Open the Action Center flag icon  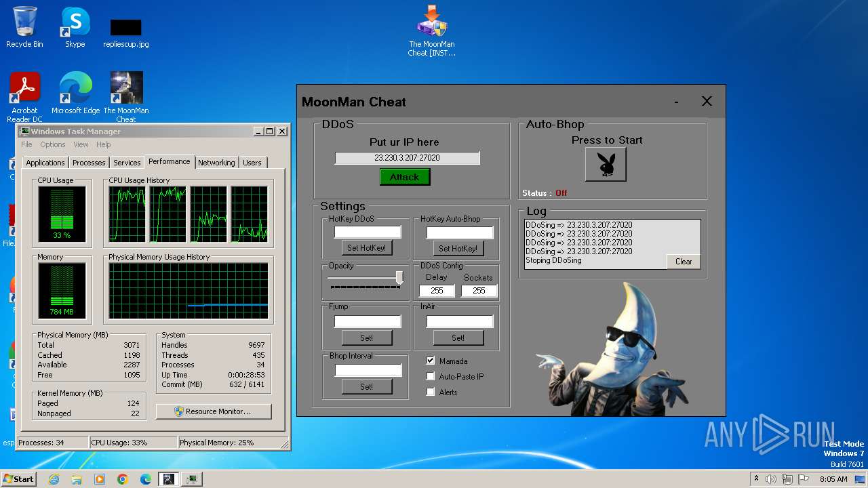click(x=805, y=479)
